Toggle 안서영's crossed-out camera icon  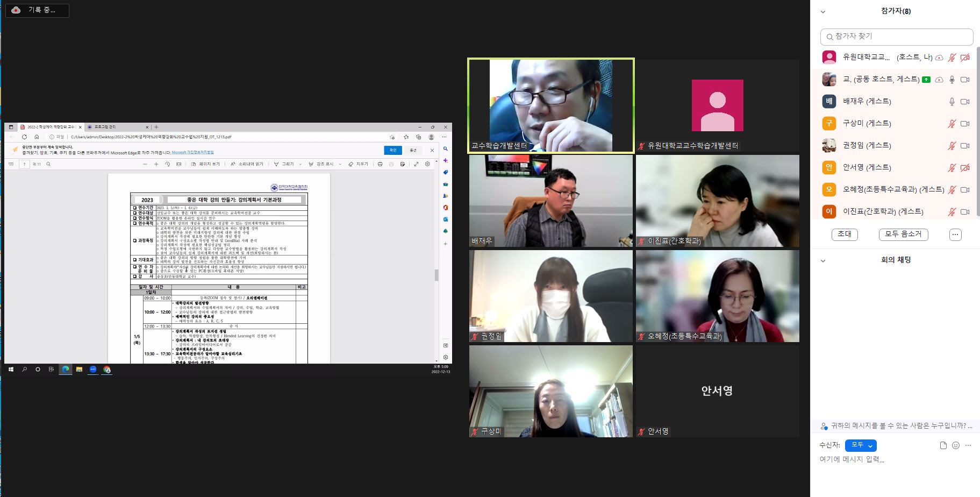965,168
